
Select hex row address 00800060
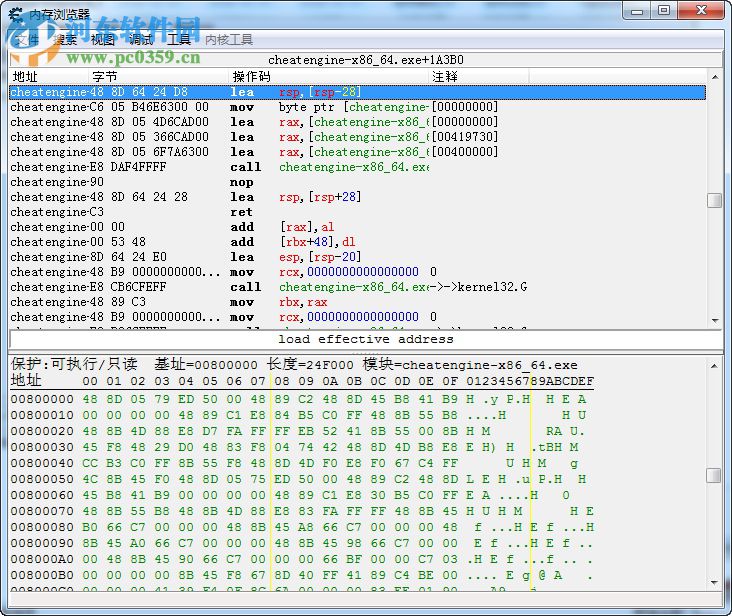[42, 495]
